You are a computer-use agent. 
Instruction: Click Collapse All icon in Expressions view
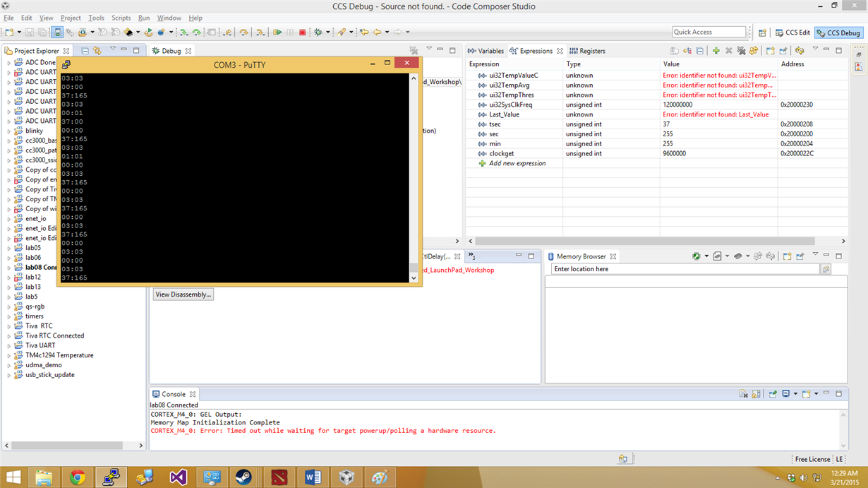[699, 51]
